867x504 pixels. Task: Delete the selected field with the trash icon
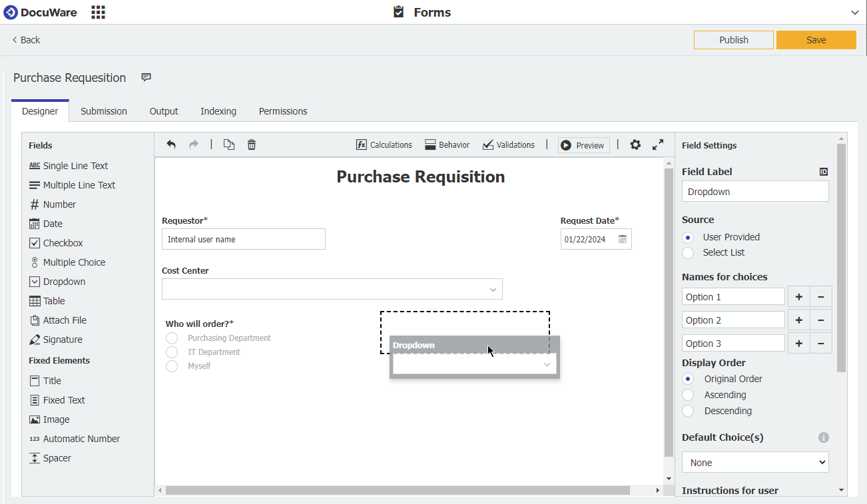[x=251, y=144]
